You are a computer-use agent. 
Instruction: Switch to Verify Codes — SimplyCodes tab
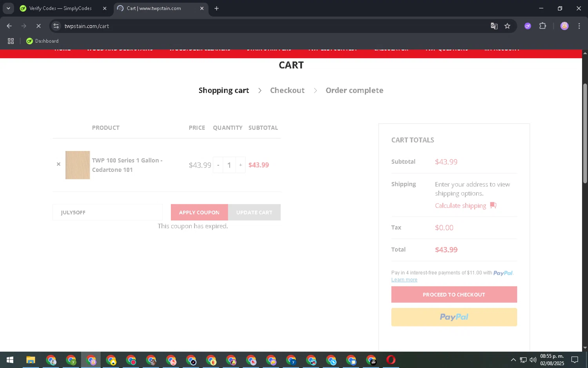64,8
